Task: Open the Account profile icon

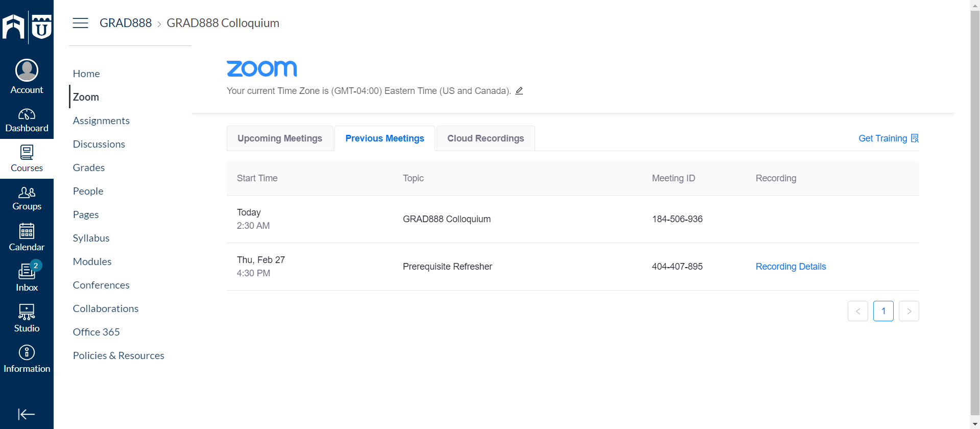Action: [x=27, y=70]
